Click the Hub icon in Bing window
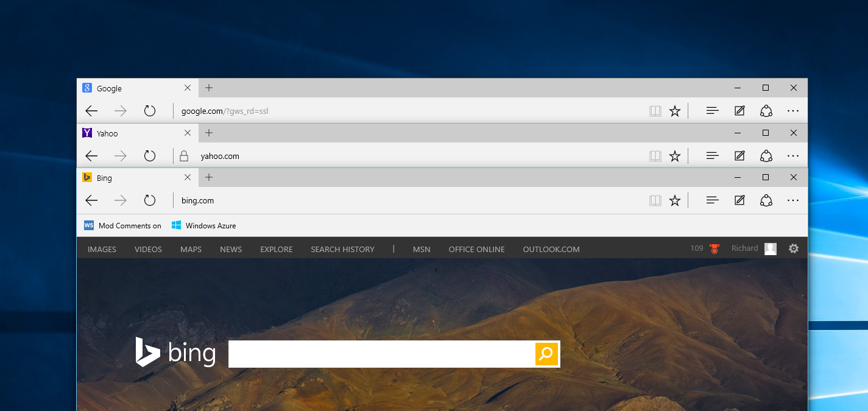This screenshot has width=868, height=411. (x=712, y=200)
